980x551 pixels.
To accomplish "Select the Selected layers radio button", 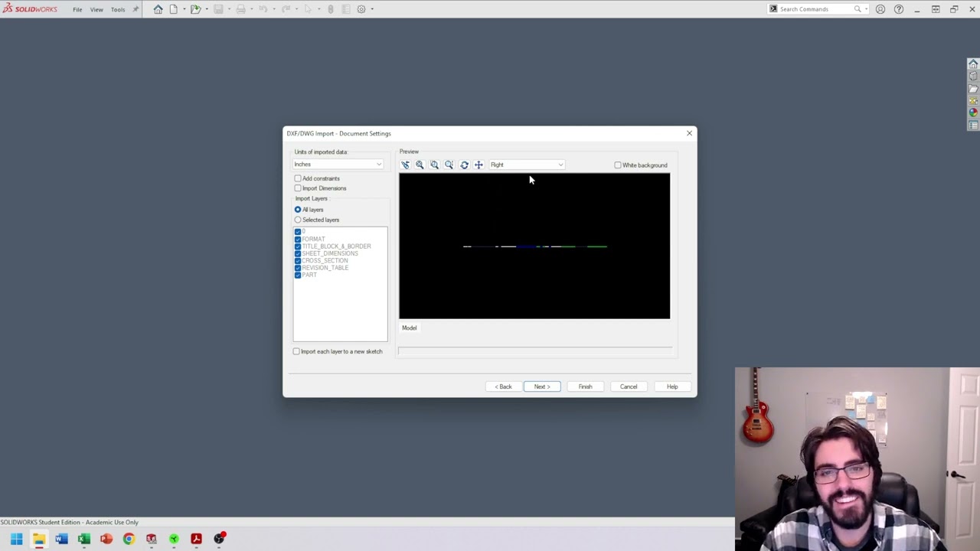I will 298,220.
